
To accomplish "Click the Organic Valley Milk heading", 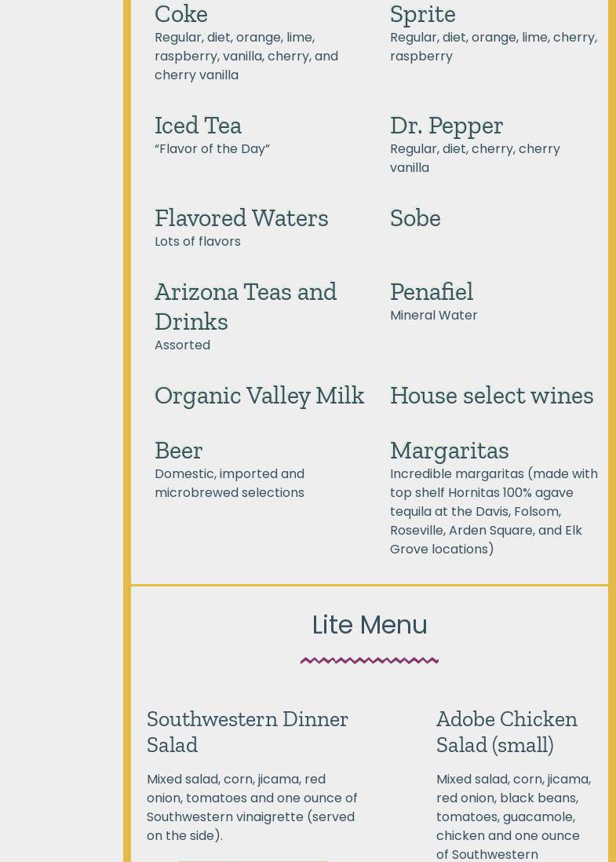I will [259, 395].
